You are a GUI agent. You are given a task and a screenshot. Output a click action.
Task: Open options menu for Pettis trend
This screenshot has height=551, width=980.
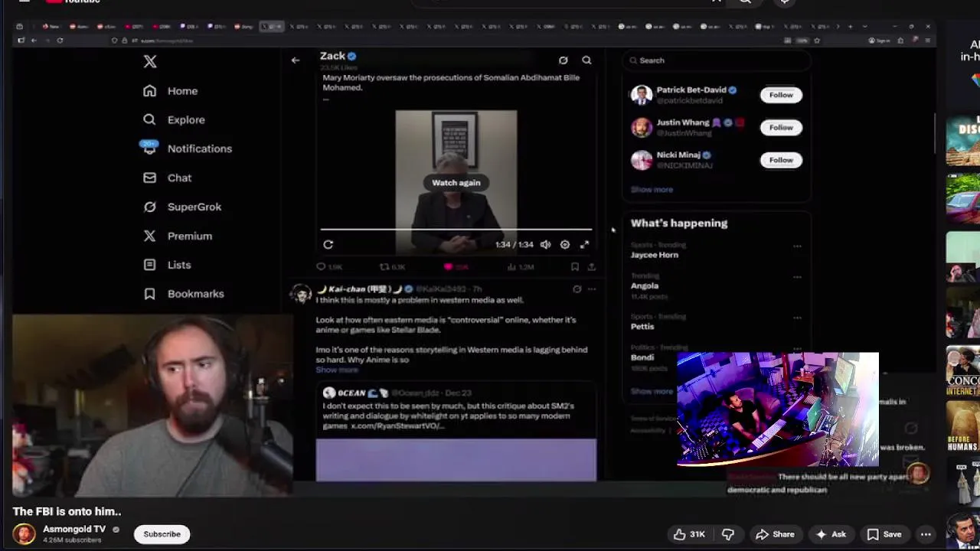tap(797, 318)
